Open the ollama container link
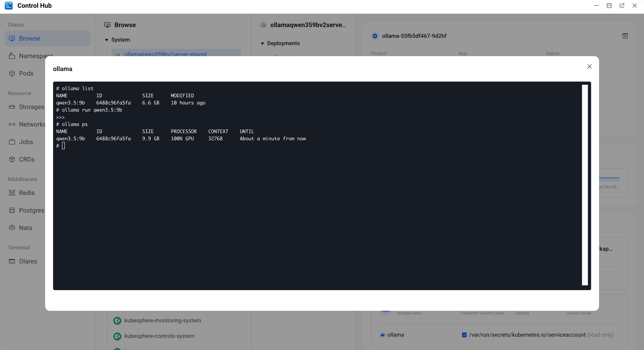Image resolution: width=644 pixels, height=350 pixels. pos(395,335)
